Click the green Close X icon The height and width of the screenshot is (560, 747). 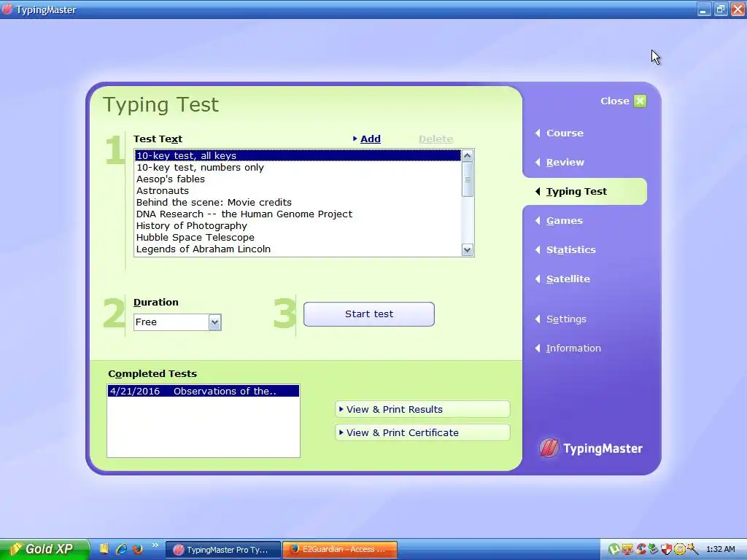(640, 101)
